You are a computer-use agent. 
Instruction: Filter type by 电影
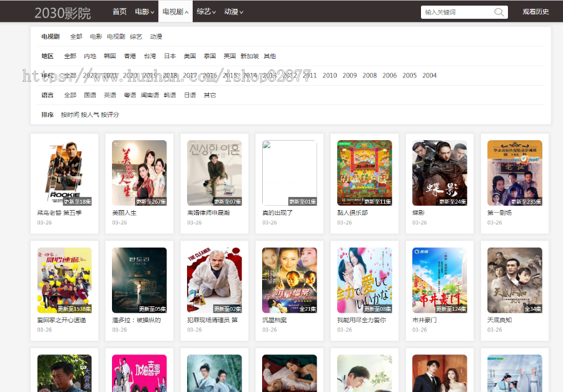96,37
